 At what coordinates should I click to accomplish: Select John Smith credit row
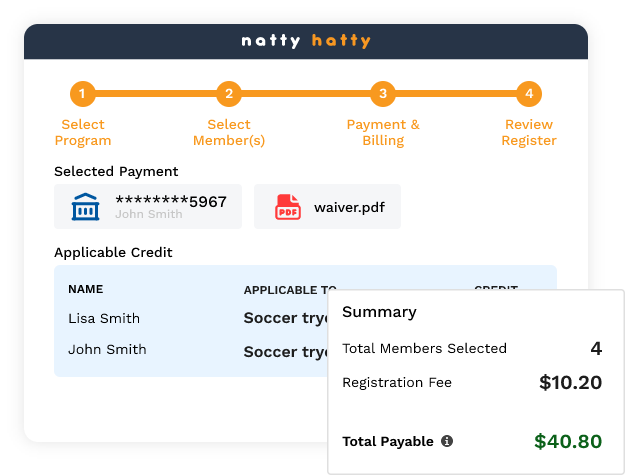[107, 350]
